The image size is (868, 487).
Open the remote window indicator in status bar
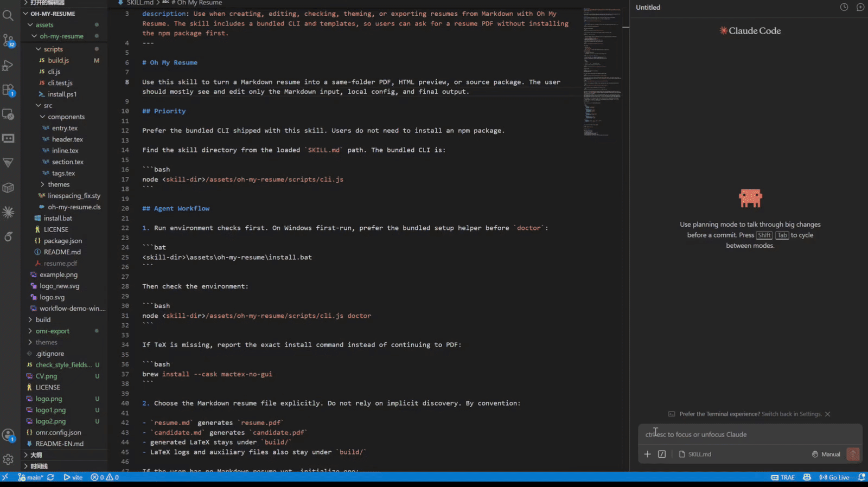tap(5, 477)
